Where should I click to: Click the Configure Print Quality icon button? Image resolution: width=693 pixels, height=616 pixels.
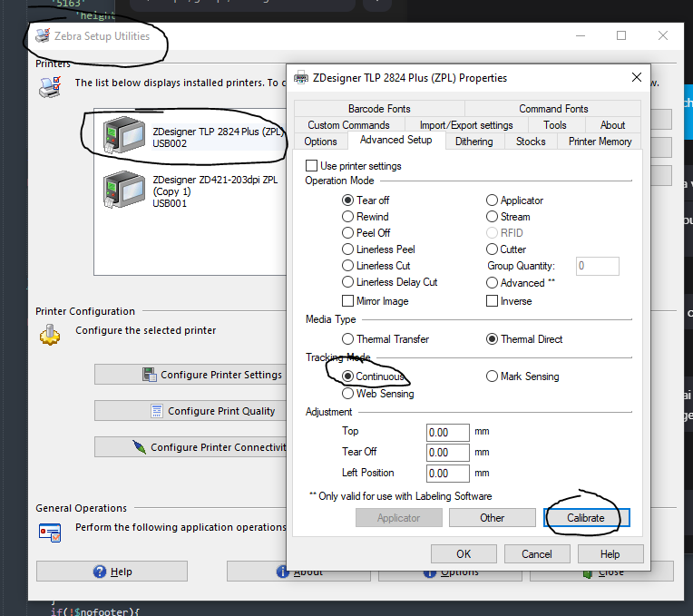(x=157, y=411)
